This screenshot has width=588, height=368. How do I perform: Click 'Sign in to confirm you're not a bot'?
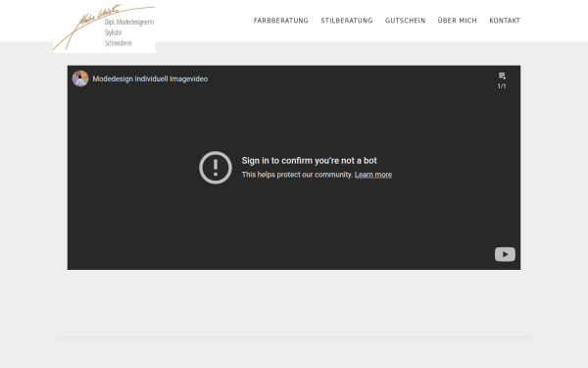click(309, 161)
